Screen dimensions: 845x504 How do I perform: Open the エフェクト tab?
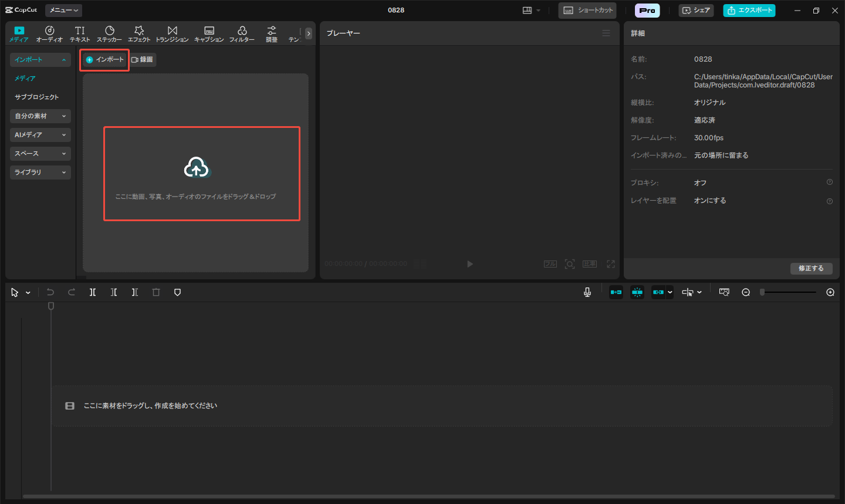139,34
